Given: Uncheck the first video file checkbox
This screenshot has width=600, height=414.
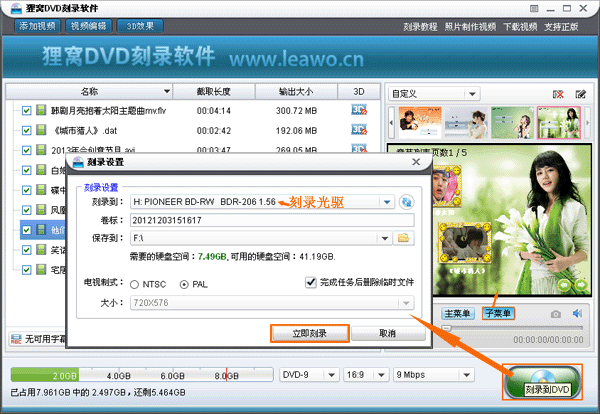Looking at the screenshot, I should [26, 111].
